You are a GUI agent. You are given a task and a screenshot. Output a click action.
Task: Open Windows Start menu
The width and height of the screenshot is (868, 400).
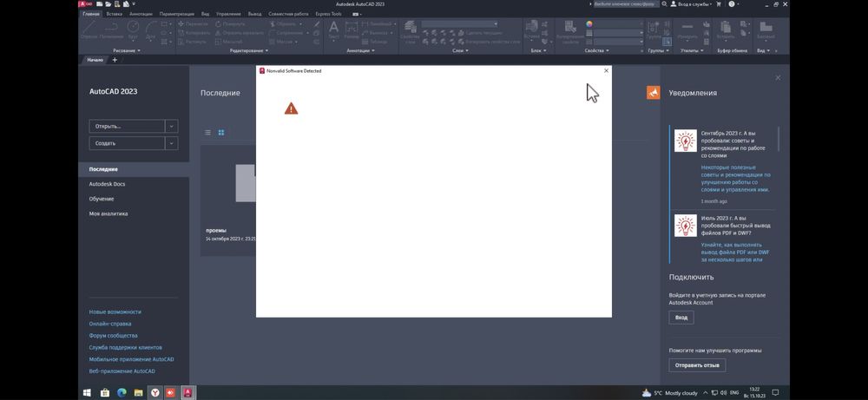point(87,393)
